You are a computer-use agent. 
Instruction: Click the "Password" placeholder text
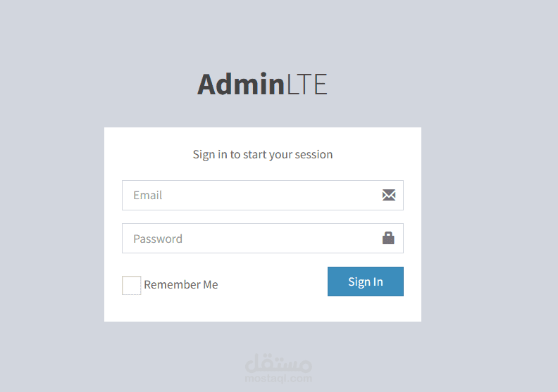click(x=158, y=239)
